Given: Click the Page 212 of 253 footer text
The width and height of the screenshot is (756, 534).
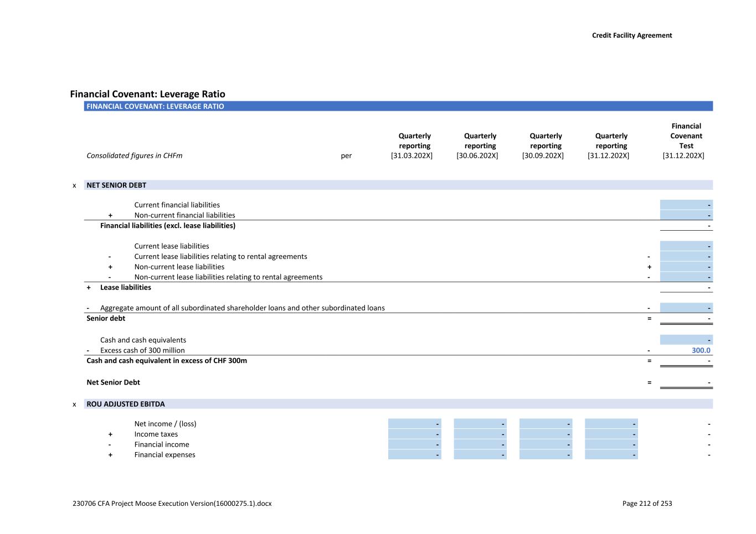Looking at the screenshot, I should (647, 504).
